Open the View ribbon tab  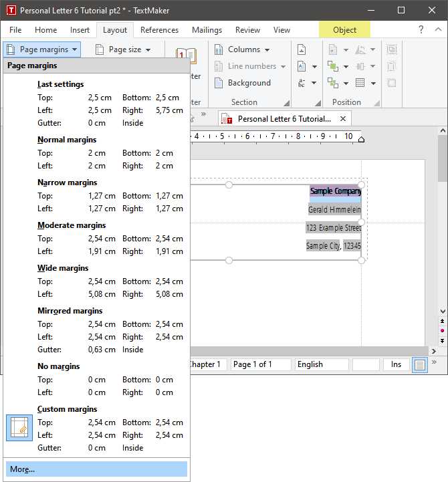[x=282, y=30]
